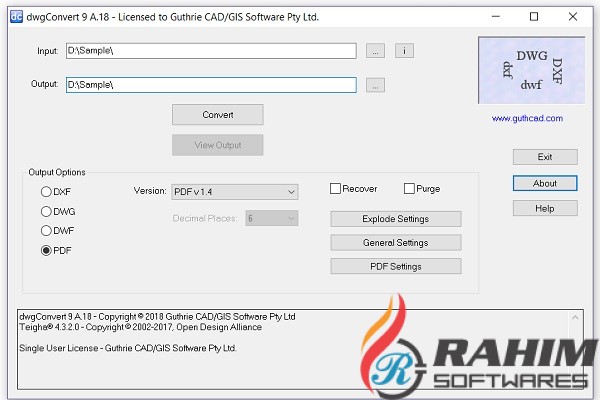600x400 pixels.
Task: Select the DWG output radio button
Action: click(58, 211)
